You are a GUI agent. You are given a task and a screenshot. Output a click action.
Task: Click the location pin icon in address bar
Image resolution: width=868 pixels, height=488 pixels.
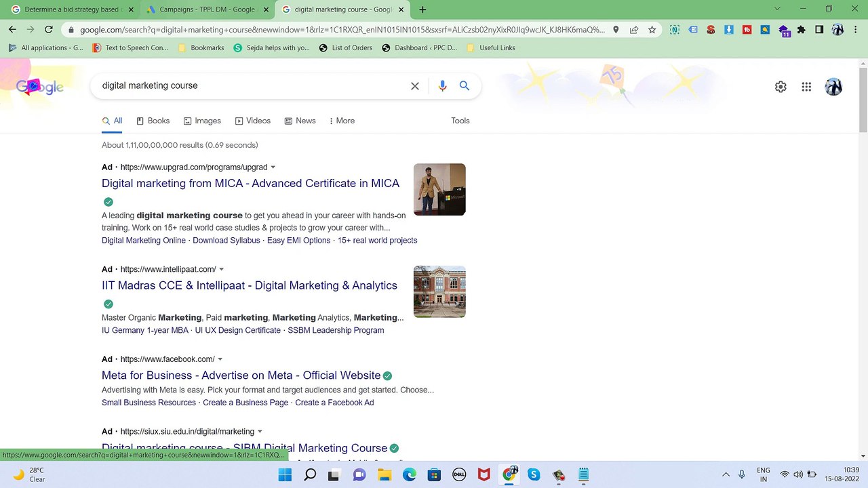pos(616,29)
